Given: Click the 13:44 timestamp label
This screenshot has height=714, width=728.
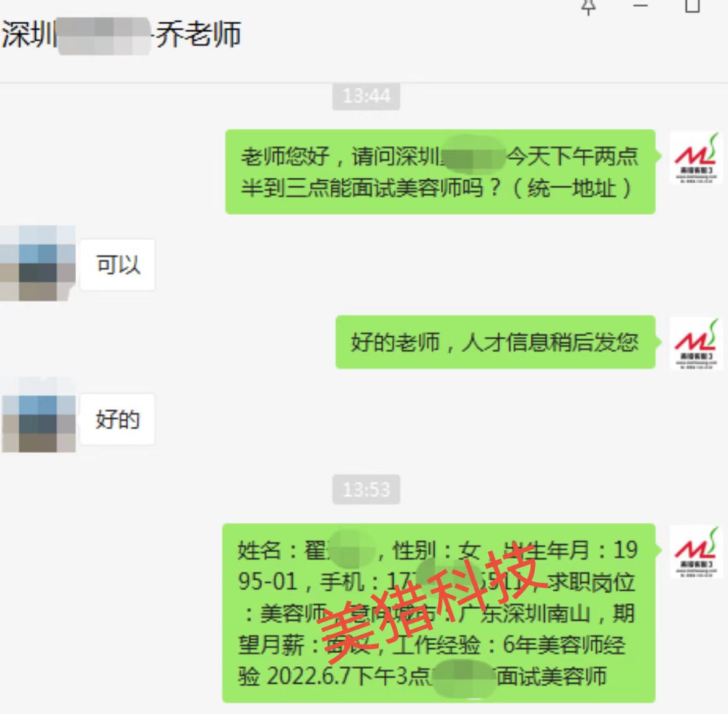Looking at the screenshot, I should click(366, 96).
